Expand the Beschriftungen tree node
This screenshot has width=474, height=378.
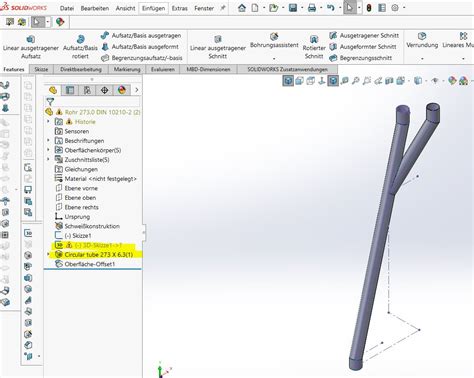point(48,141)
